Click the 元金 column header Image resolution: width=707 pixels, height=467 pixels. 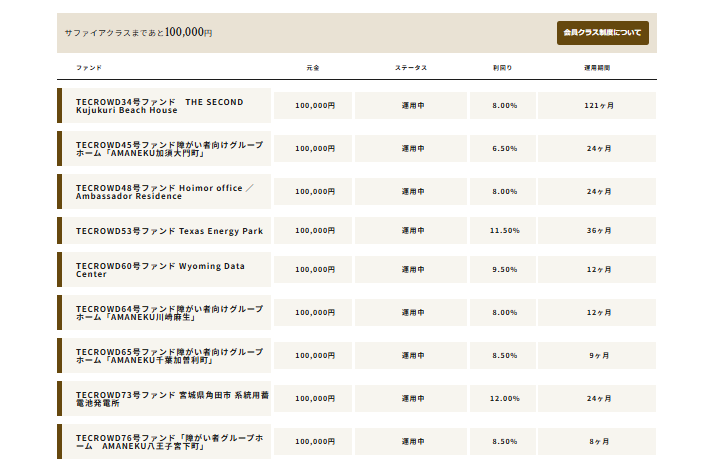coord(313,68)
